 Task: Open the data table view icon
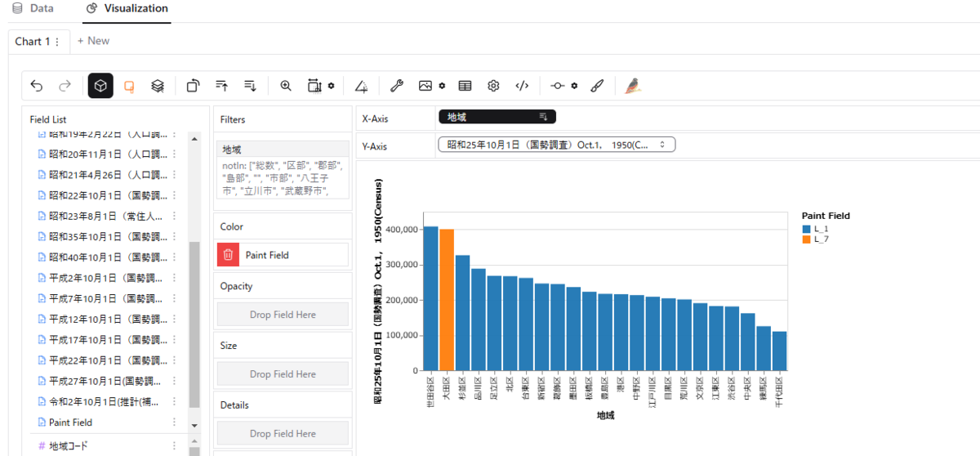[465, 86]
